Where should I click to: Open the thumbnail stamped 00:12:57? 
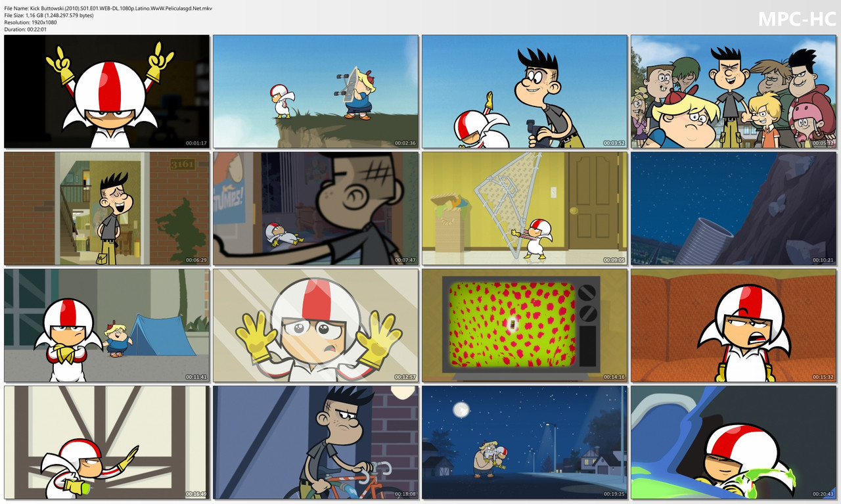(x=315, y=326)
